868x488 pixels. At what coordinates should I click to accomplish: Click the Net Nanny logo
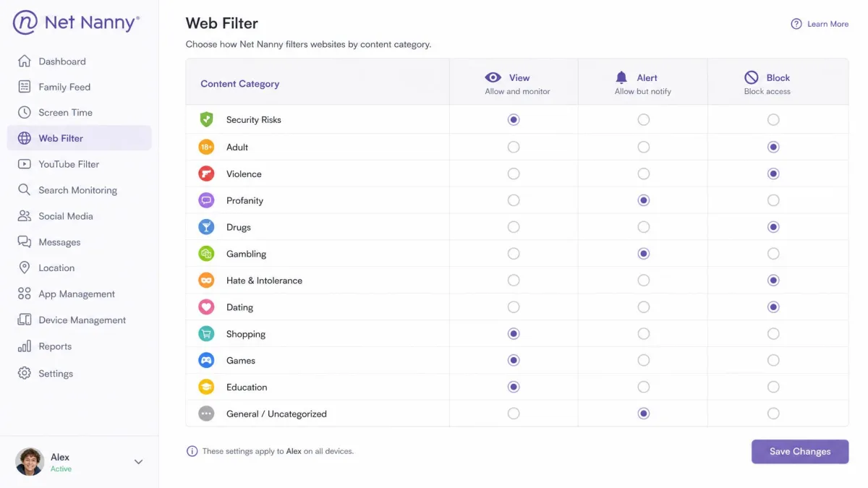[x=76, y=22]
